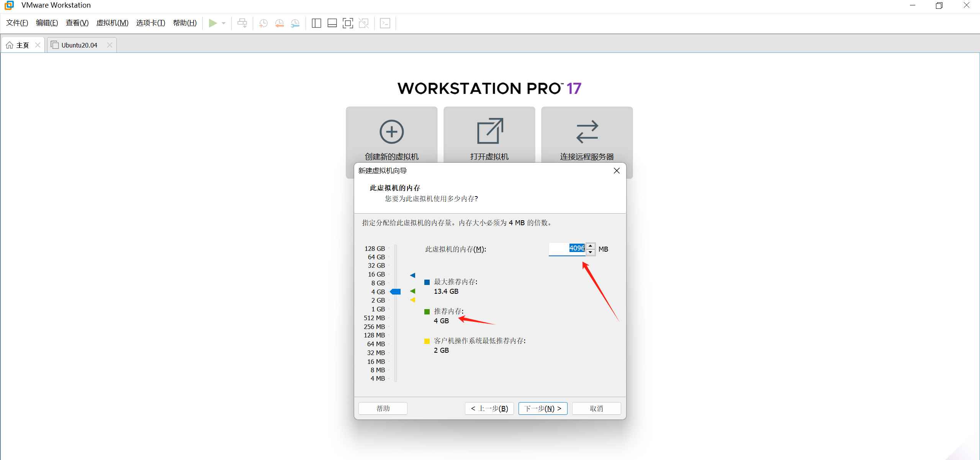Click the 128 GB scale label

click(375, 249)
